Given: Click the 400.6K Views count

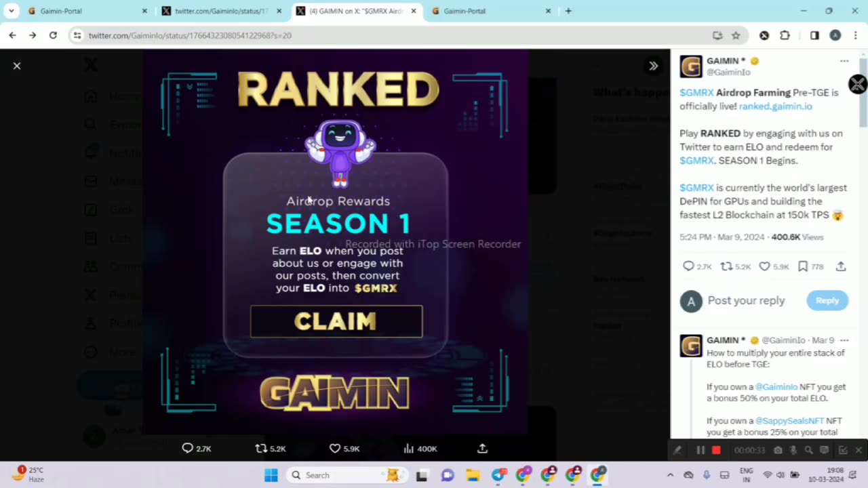Looking at the screenshot, I should pyautogui.click(x=797, y=237).
